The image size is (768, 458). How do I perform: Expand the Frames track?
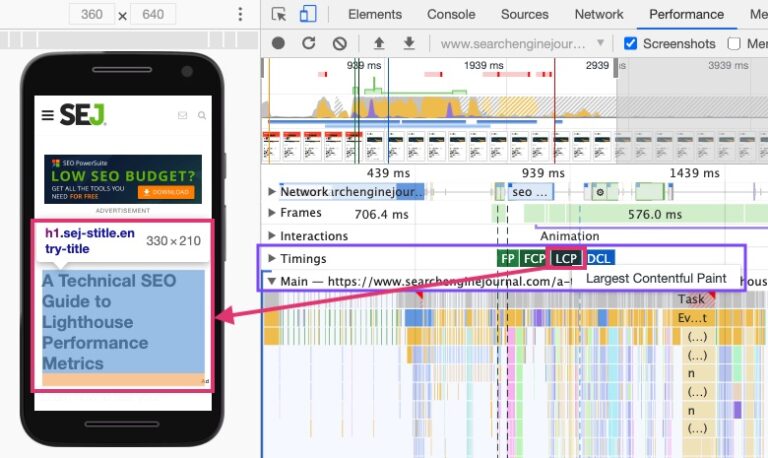[x=272, y=213]
